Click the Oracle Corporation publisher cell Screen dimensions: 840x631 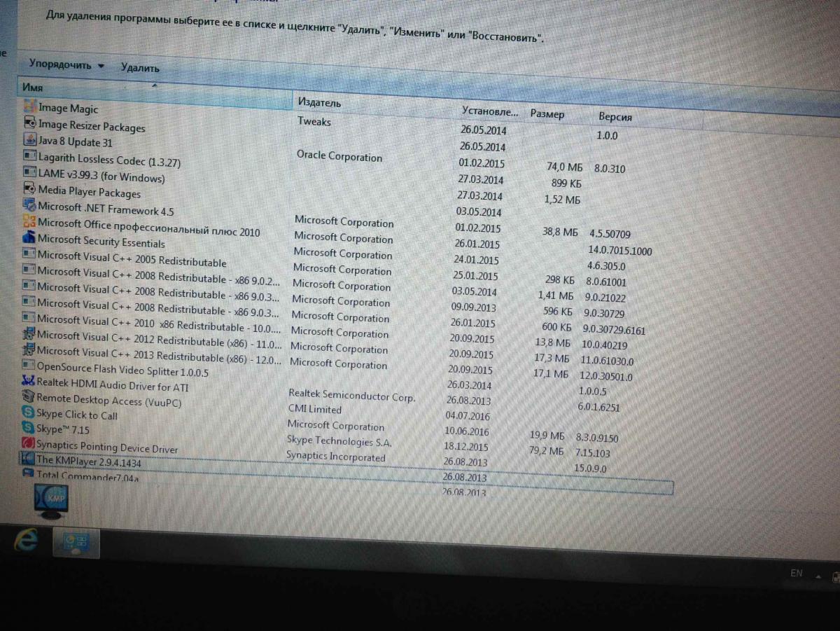(x=339, y=156)
